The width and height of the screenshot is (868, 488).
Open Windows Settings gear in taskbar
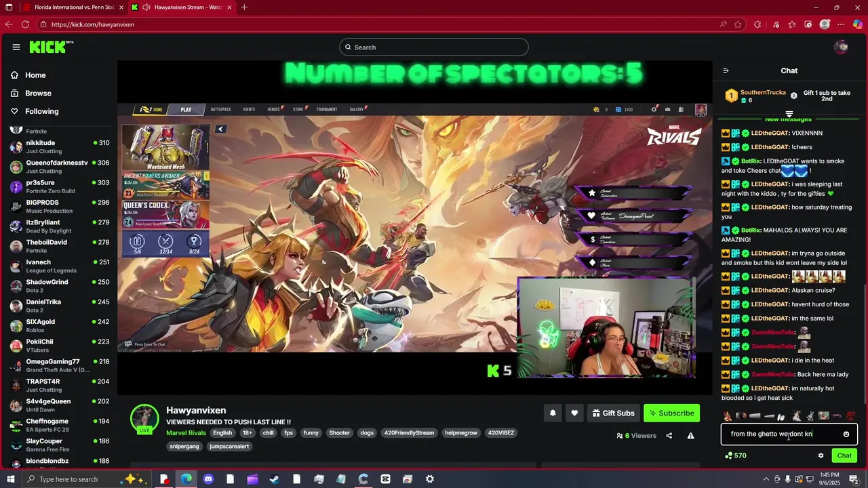point(430,479)
